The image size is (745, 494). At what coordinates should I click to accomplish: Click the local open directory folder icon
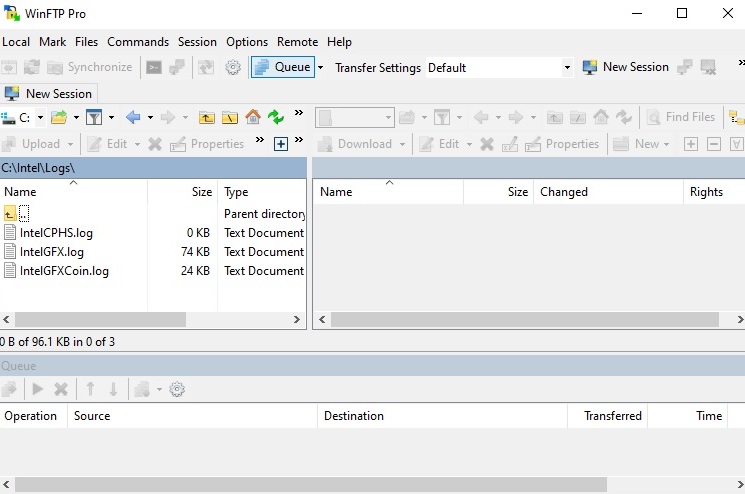coord(59,117)
